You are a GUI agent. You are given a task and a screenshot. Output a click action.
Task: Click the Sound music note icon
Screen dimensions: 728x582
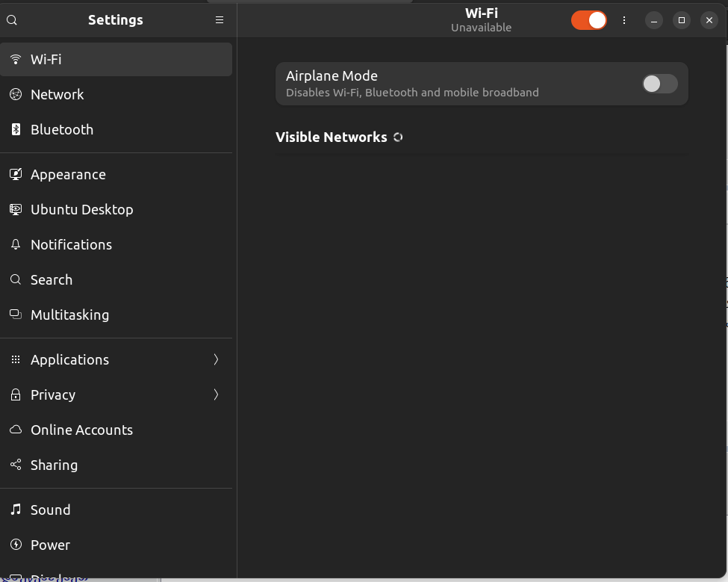click(x=16, y=510)
